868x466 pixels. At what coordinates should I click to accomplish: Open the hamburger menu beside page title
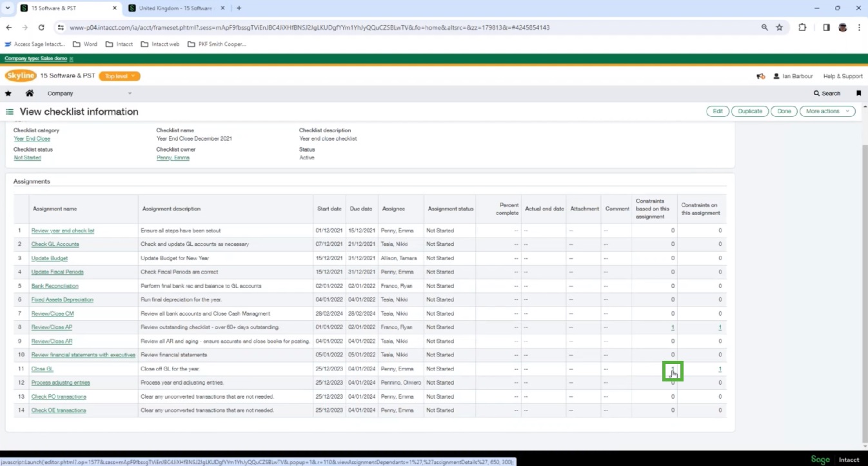click(x=10, y=112)
